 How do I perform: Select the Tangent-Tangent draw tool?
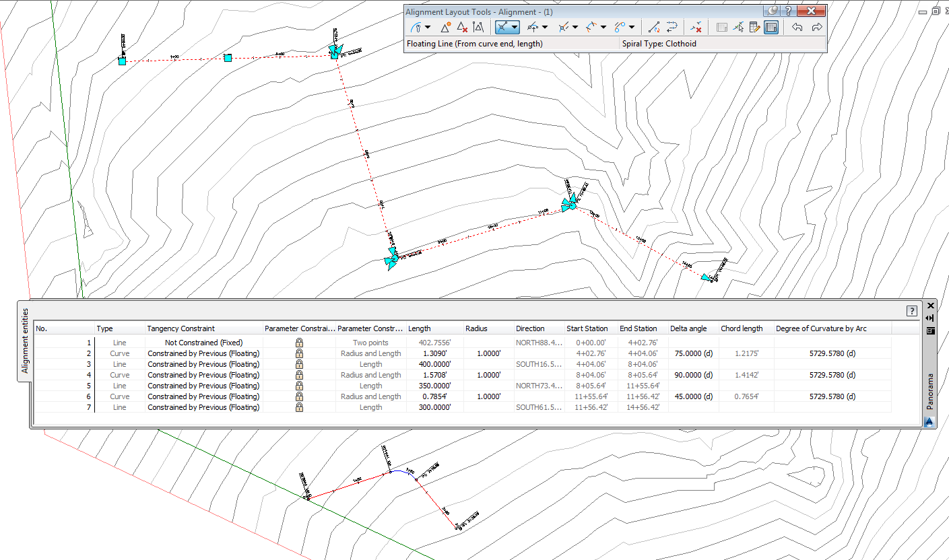[x=416, y=28]
